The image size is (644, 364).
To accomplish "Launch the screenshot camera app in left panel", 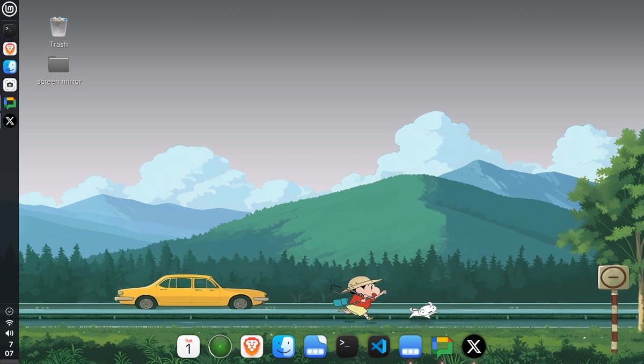I will 10,85.
